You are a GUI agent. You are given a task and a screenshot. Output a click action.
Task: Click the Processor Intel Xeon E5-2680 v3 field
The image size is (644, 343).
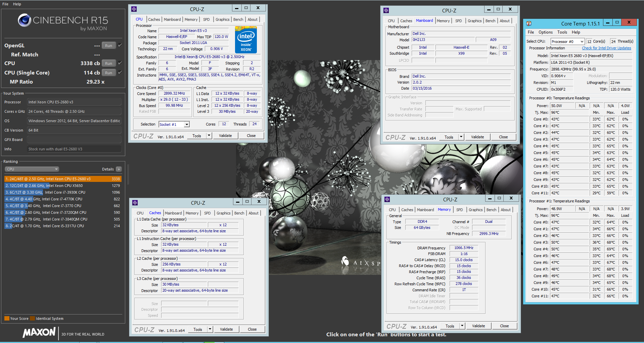[75, 102]
